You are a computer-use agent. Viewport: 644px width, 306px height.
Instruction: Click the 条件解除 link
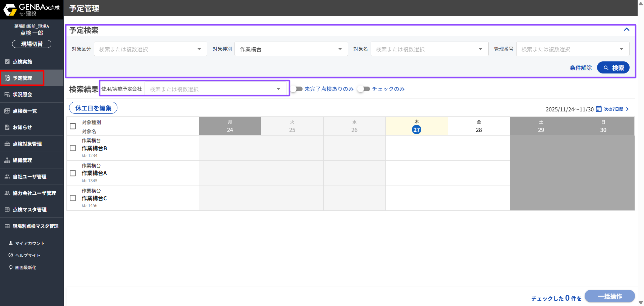tap(581, 68)
